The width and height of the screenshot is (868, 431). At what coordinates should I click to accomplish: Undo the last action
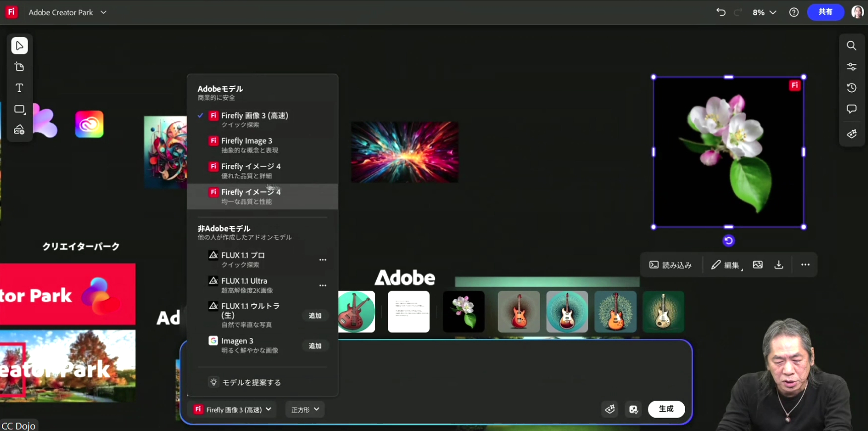point(721,12)
